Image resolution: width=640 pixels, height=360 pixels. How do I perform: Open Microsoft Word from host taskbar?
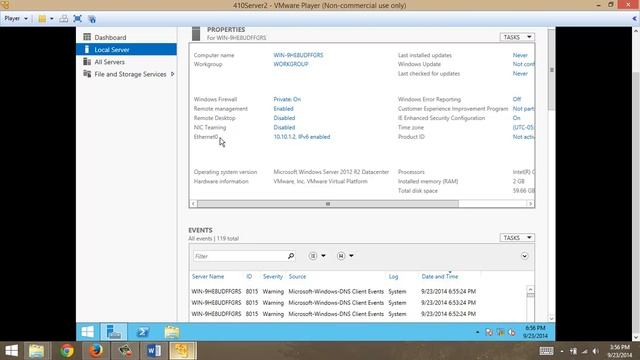pos(153,351)
